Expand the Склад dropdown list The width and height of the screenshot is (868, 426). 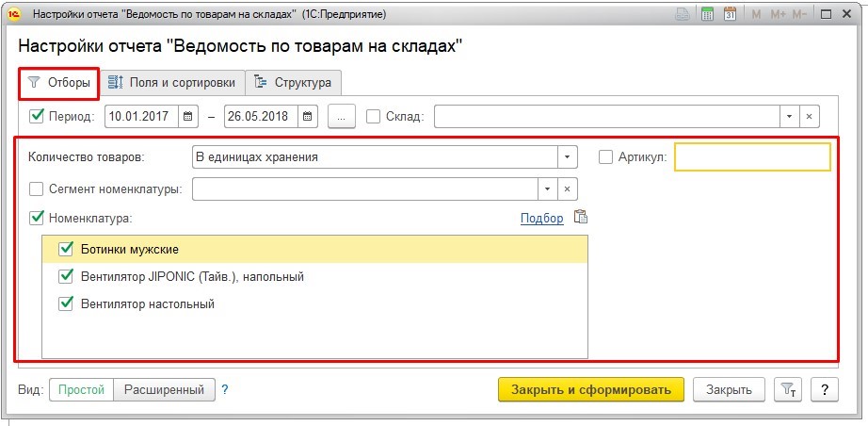coord(788,116)
